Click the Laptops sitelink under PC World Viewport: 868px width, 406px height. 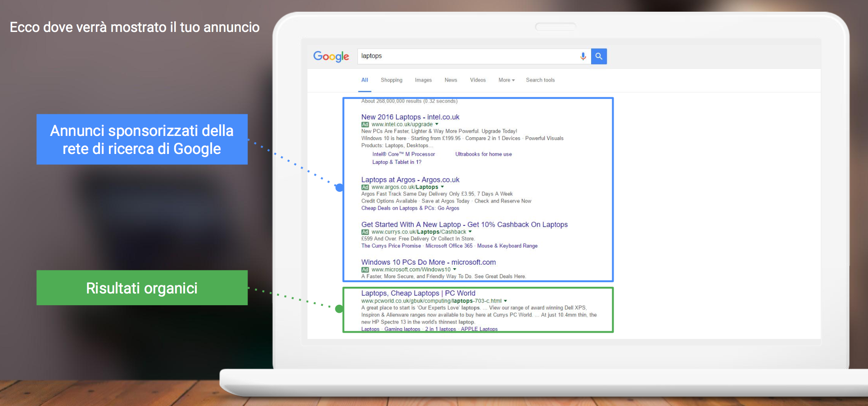coord(370,329)
